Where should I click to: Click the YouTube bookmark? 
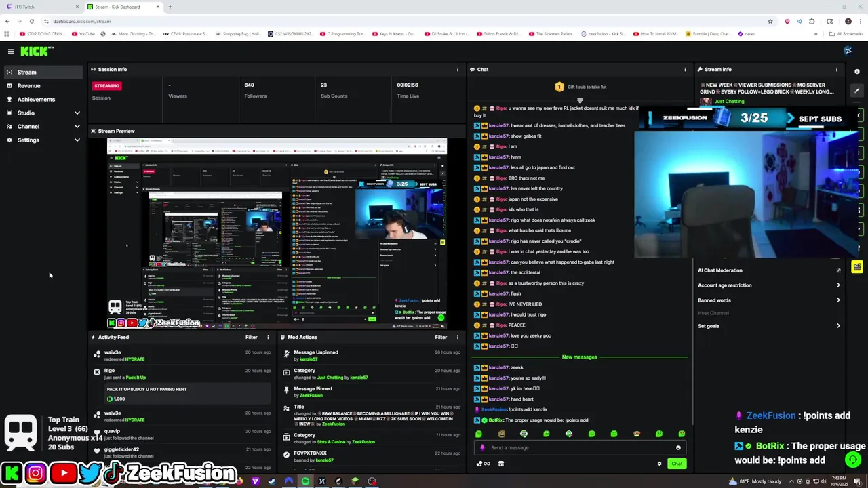click(x=83, y=34)
